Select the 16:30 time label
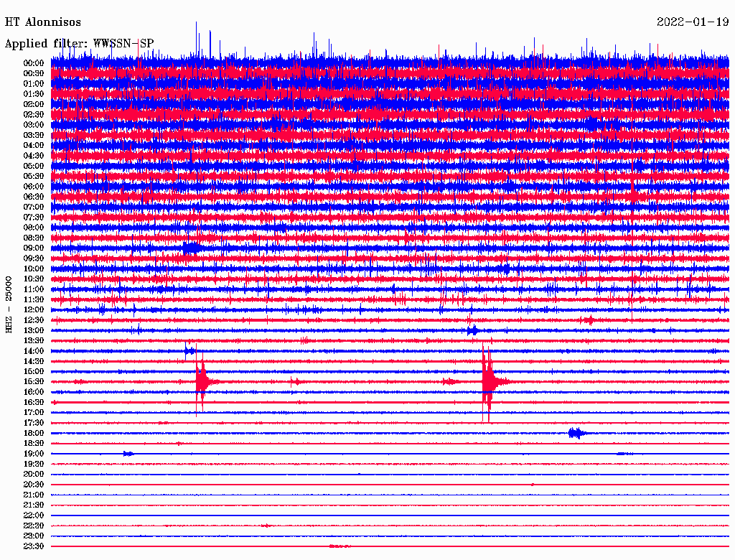The height and width of the screenshot is (560, 735). [34, 403]
